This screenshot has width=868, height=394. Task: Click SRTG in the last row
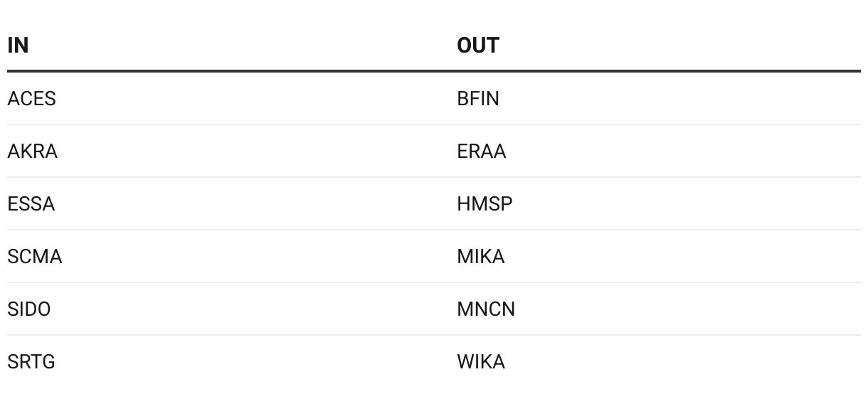tap(31, 362)
